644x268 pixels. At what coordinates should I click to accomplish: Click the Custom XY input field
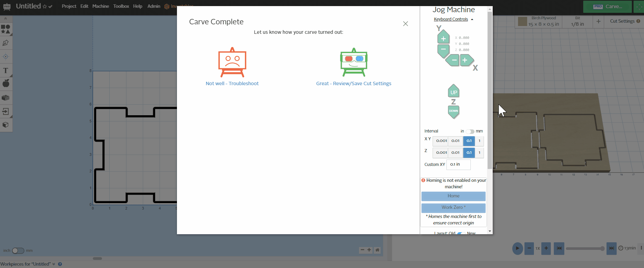(458, 165)
